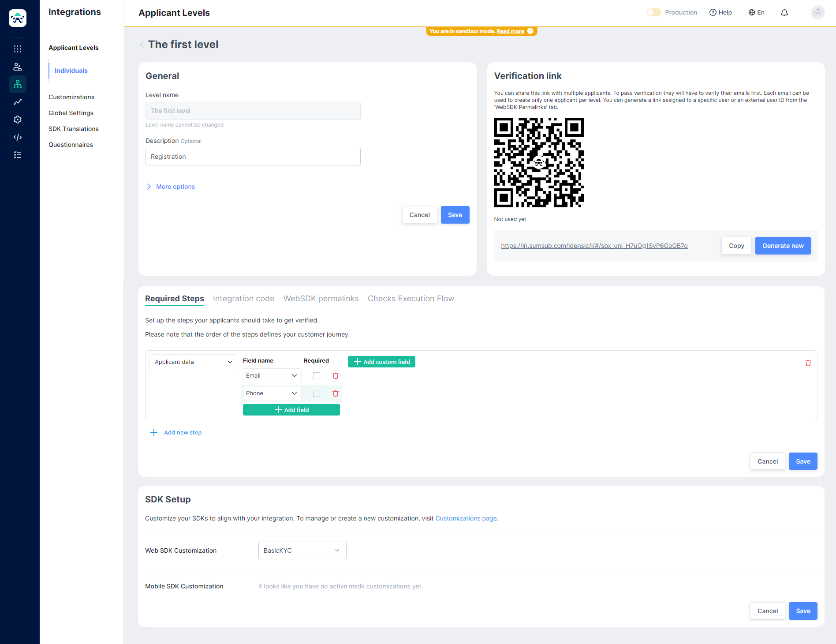The width and height of the screenshot is (836, 644).
Task: Open the Applicants section in the sidebar
Action: click(18, 66)
